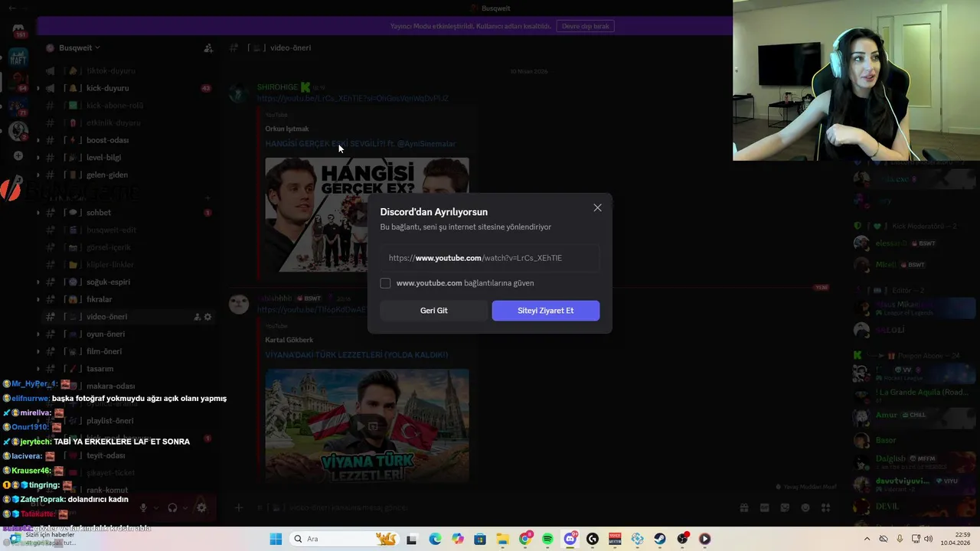Viewport: 980px width, 551px height.
Task: Click the invite people icon beside Busqweit
Action: (208, 47)
